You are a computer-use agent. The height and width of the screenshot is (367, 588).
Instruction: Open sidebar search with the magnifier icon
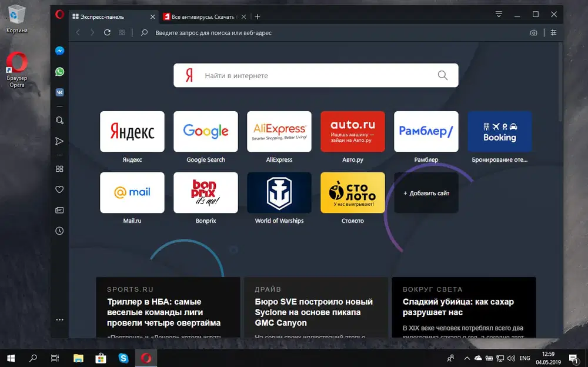click(59, 120)
